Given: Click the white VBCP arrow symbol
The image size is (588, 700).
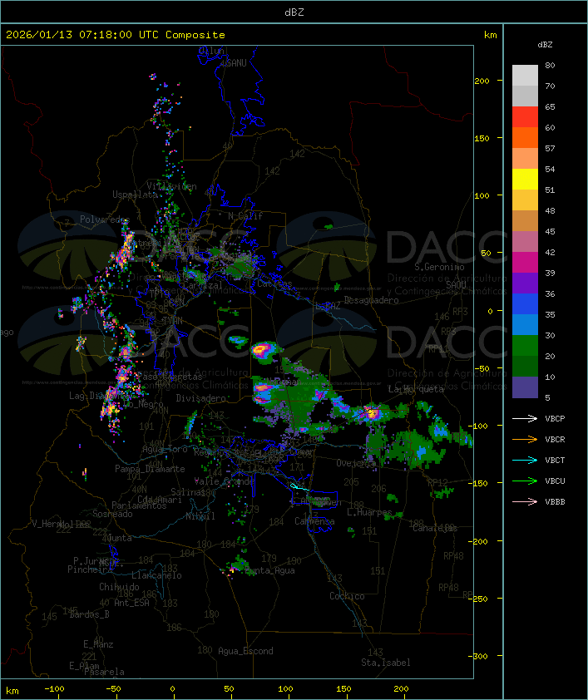Looking at the screenshot, I should [x=525, y=418].
